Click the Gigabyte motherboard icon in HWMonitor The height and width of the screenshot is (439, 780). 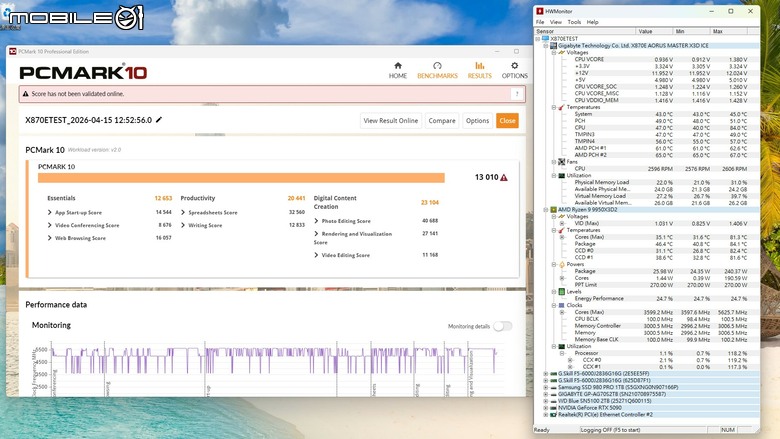point(553,45)
